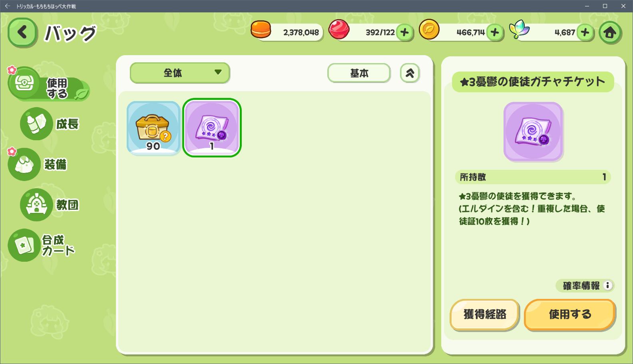Click the 獲得経路 button
Viewport: 633px width, 364px height.
tap(485, 314)
